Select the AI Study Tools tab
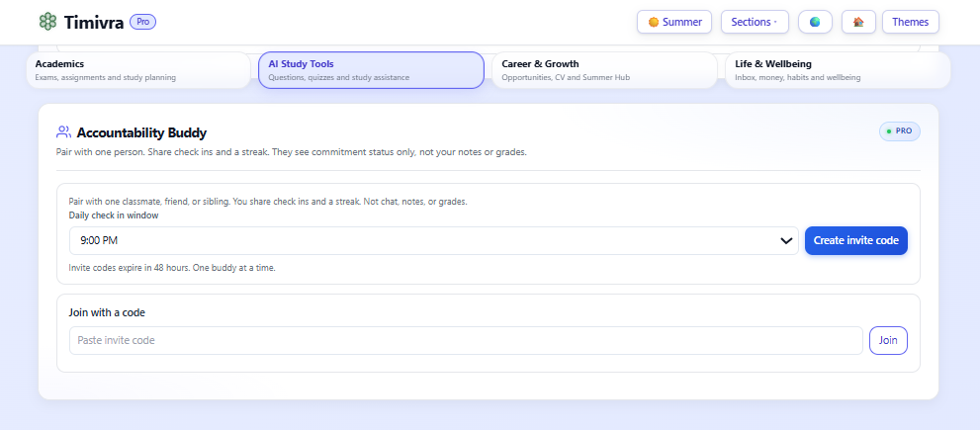The height and width of the screenshot is (430, 980). point(371,70)
